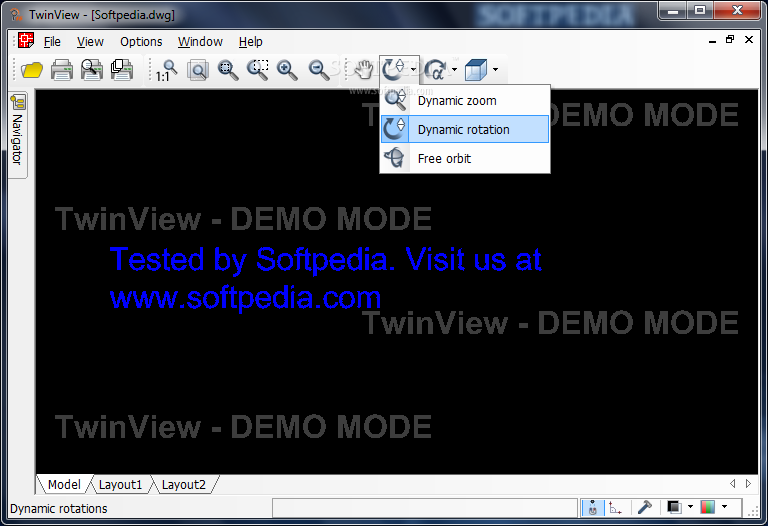The width and height of the screenshot is (768, 526).
Task: Maximize the TwinView main window
Action: coord(700,10)
